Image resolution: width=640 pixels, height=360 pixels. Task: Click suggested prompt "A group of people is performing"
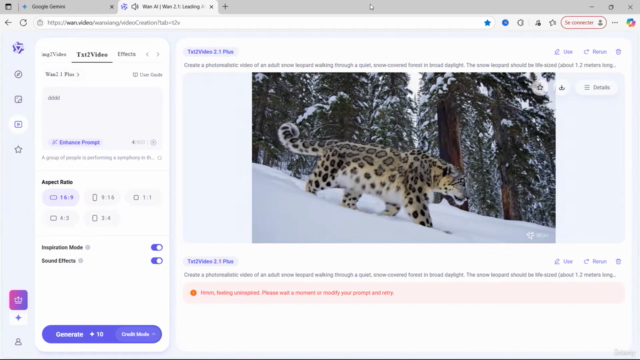(x=98, y=158)
